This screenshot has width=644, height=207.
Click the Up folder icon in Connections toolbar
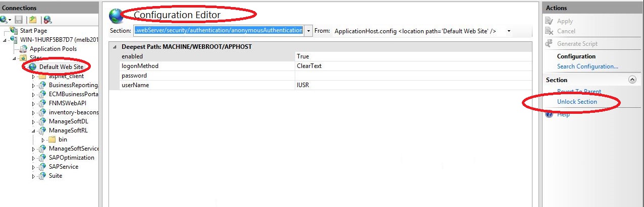(x=33, y=20)
